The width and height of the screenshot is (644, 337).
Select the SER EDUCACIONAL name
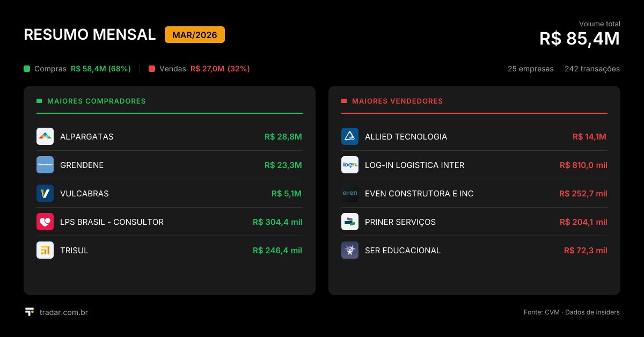402,250
